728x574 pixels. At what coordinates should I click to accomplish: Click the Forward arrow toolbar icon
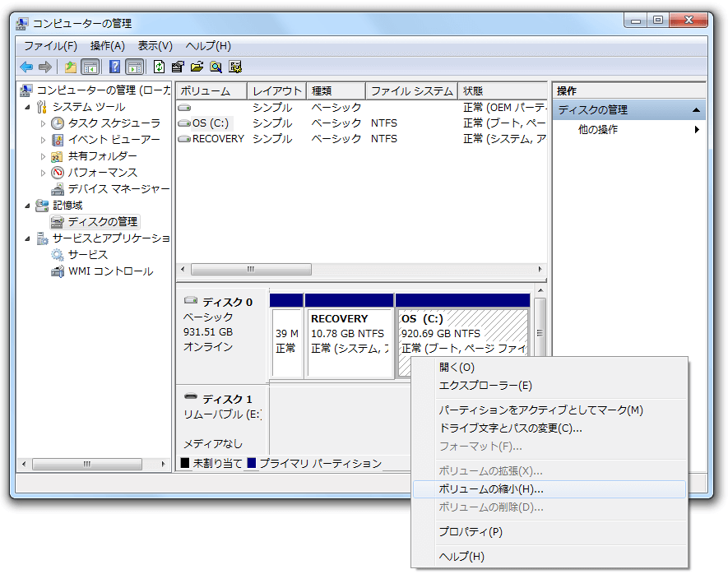point(45,67)
